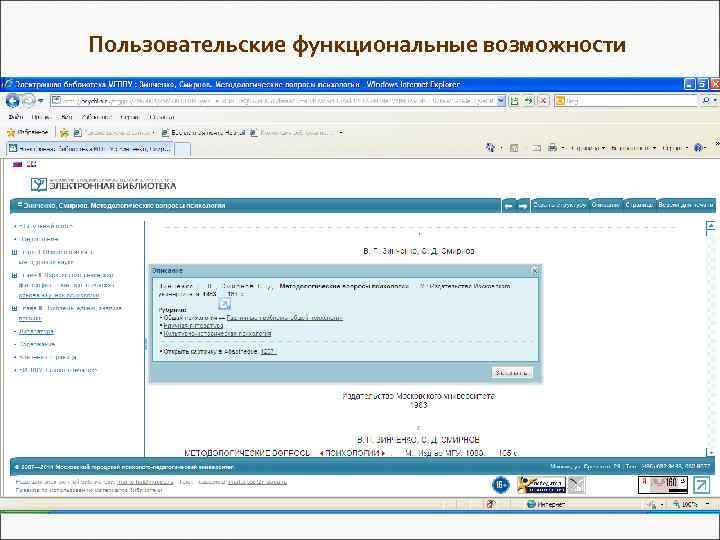720x540 pixels.
Task: Click the add to favorites bar icon
Action: point(64,133)
